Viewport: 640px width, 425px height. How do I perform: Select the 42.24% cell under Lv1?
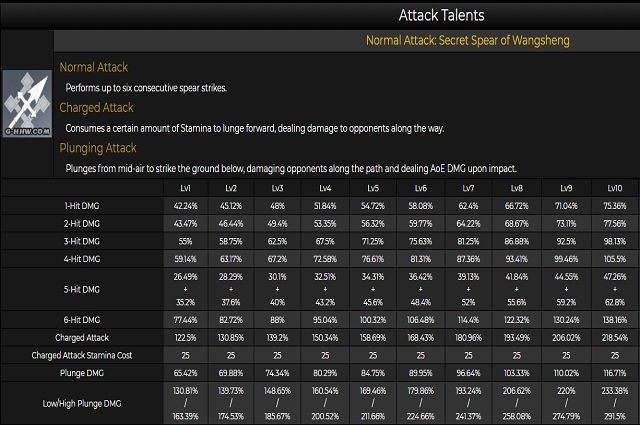tap(185, 206)
